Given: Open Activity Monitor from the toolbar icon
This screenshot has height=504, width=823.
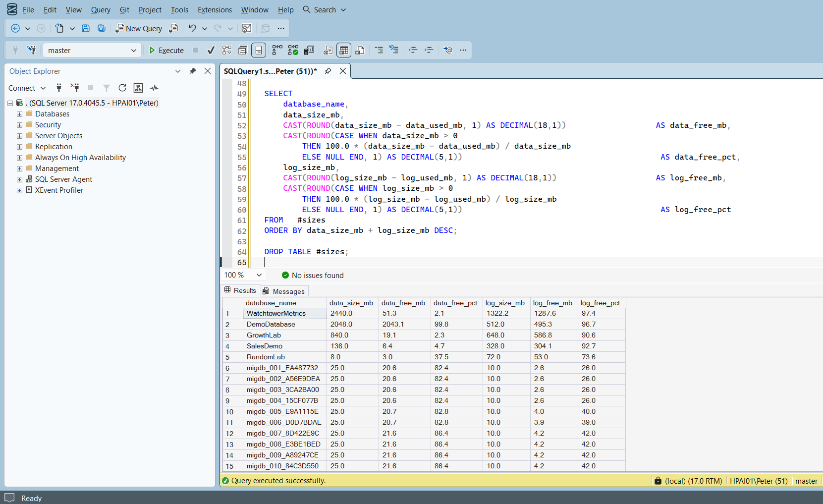Looking at the screenshot, I should click(x=247, y=28).
